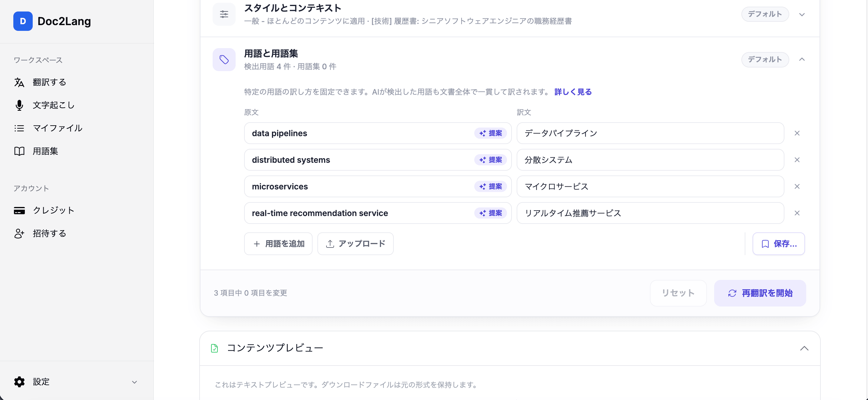Click the 検出用語 4 件 subtitle text
This screenshot has height=400, width=868.
[267, 66]
